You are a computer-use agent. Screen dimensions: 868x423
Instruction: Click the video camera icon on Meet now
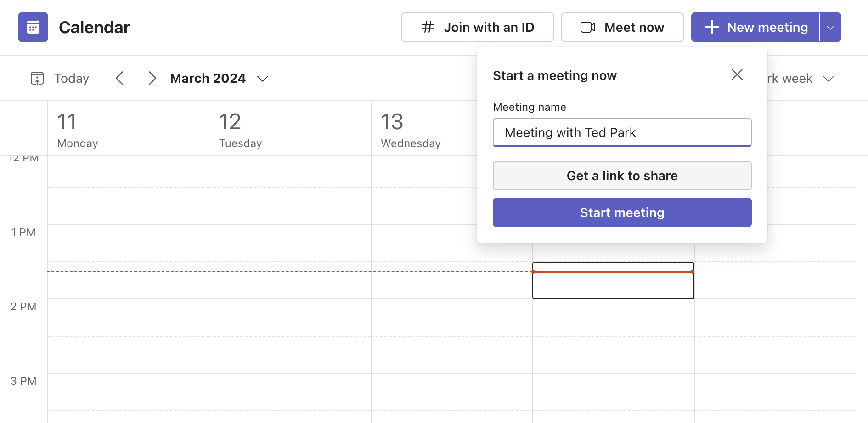click(x=587, y=27)
